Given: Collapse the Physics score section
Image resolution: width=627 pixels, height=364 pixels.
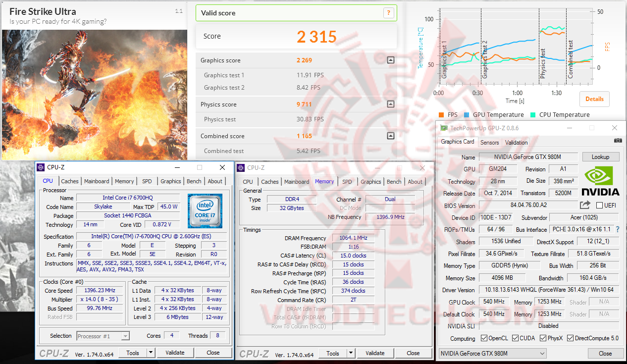Looking at the screenshot, I should (390, 104).
